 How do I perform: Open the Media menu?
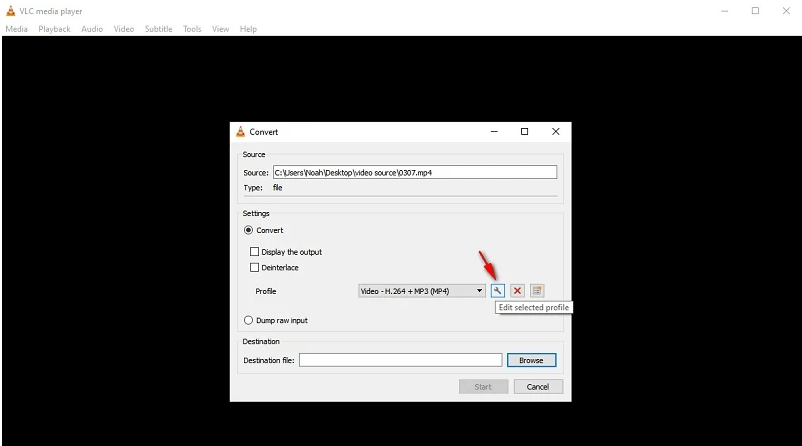[x=16, y=29]
